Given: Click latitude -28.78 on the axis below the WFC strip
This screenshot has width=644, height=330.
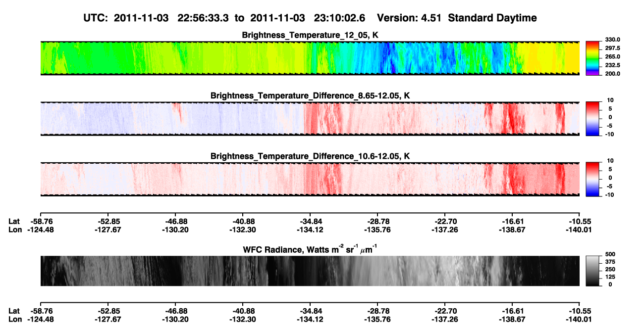Looking at the screenshot, I should pos(377,311).
